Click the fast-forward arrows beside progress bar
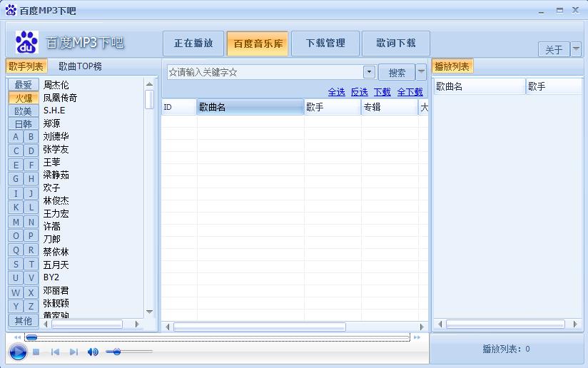This screenshot has height=368, width=588. (417, 337)
